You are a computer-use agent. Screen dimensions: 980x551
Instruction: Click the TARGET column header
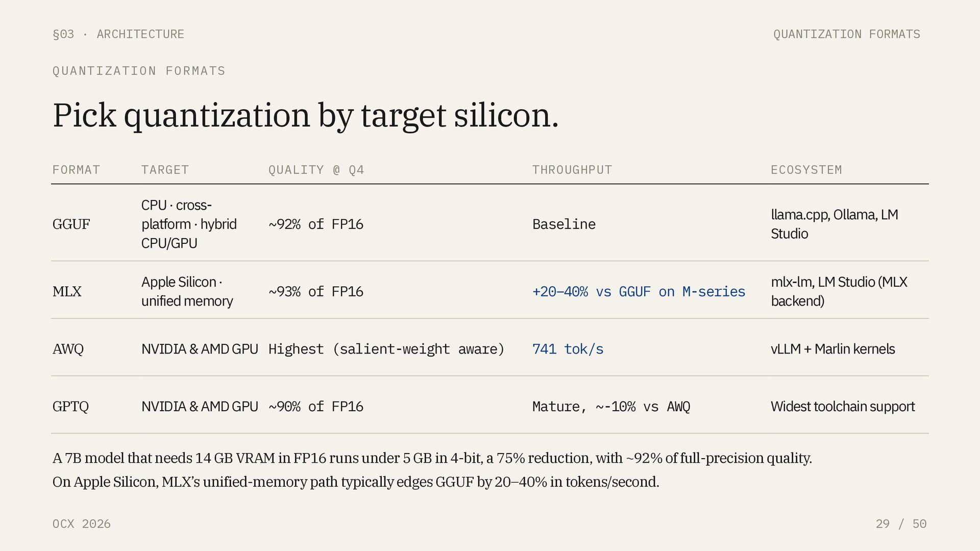[165, 170]
